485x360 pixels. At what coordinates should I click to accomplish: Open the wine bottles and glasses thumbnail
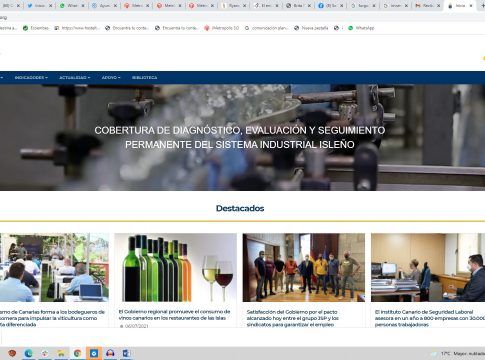(x=176, y=267)
